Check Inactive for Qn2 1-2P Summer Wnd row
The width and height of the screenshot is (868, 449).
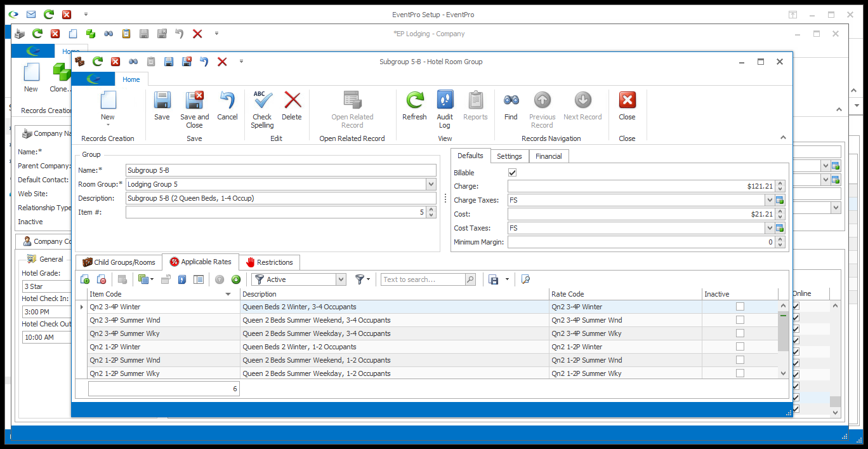coord(740,360)
